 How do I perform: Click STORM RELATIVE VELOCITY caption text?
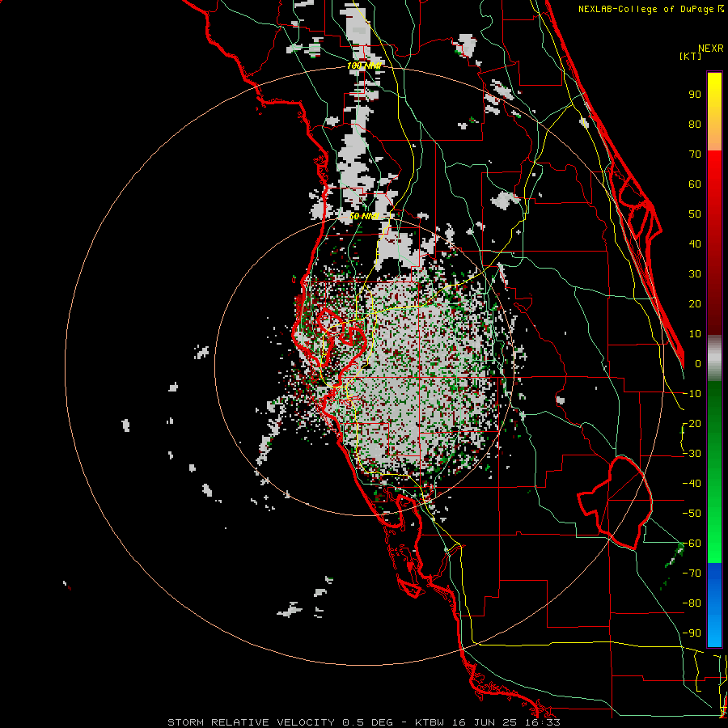[x=251, y=722]
